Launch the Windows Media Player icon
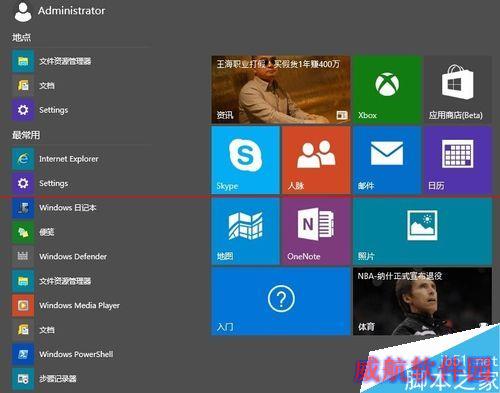The width and height of the screenshot is (500, 393). tap(23, 305)
